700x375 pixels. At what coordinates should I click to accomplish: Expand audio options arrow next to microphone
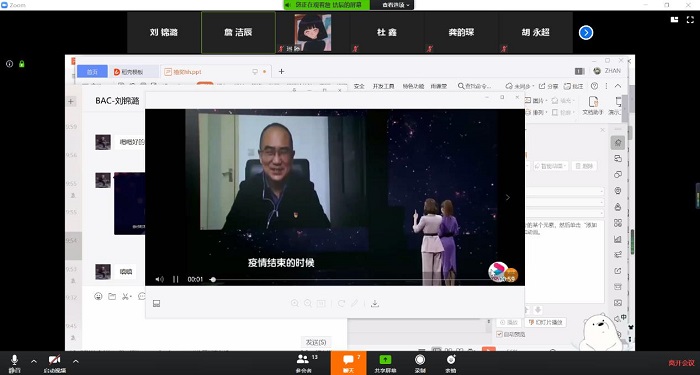click(34, 361)
